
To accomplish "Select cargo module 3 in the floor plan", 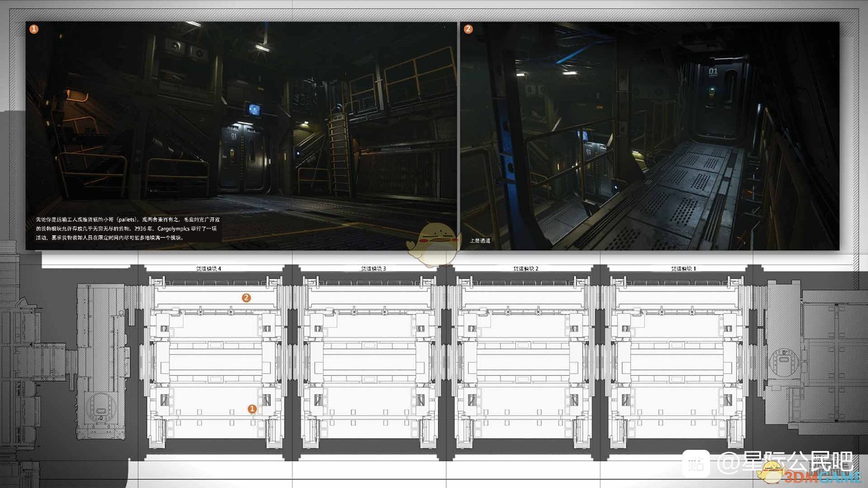I will coord(369,363).
